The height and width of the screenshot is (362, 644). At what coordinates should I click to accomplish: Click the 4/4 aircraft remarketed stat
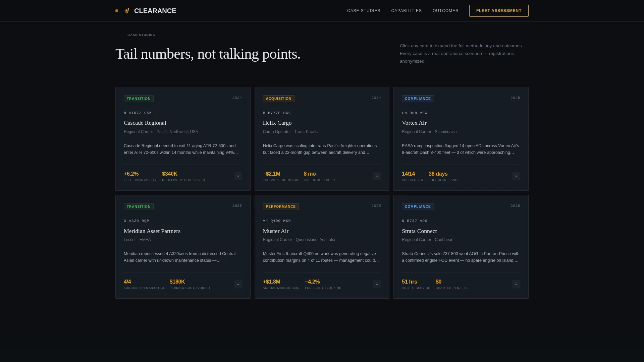144,284
